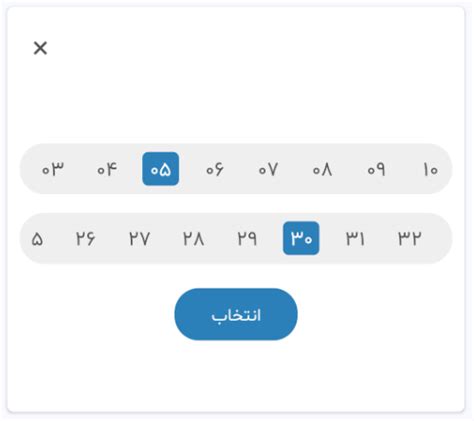This screenshot has width=474, height=421.
Task: Select hour ۰۷ option
Action: pos(268,169)
